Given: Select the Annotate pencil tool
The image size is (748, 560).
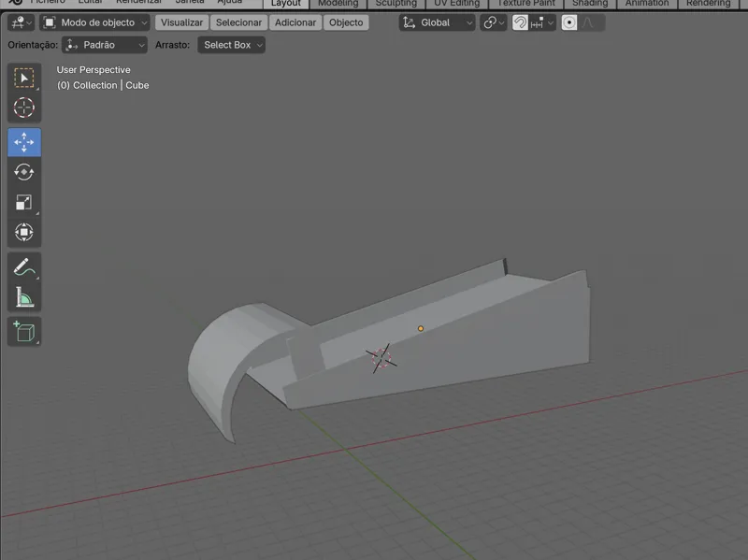Looking at the screenshot, I should point(24,267).
